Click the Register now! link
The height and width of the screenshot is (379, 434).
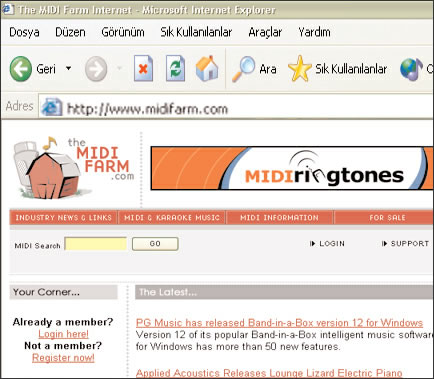(63, 358)
